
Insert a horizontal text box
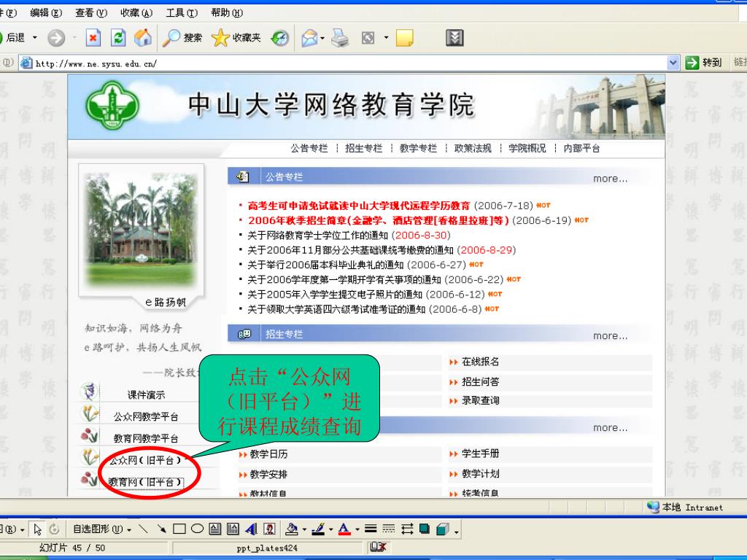point(215,529)
